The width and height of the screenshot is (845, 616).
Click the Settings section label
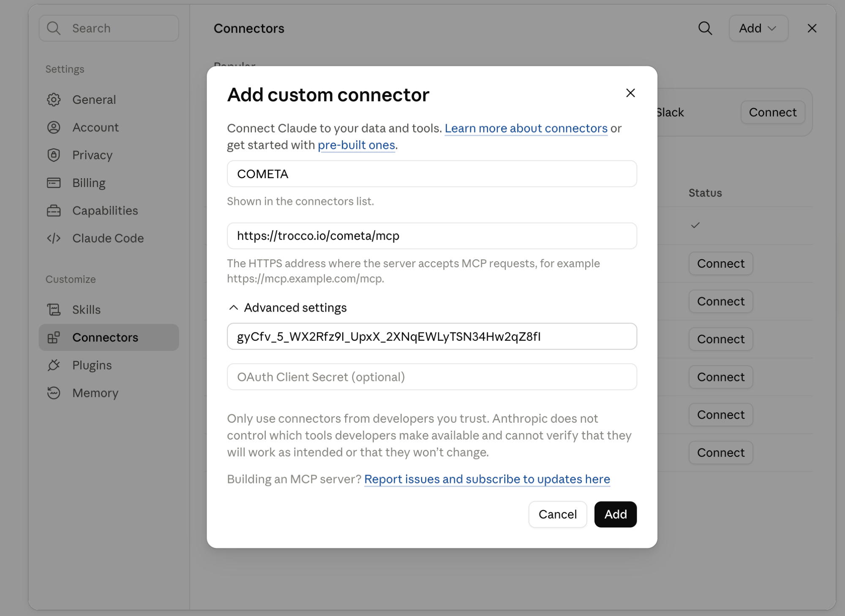(65, 69)
